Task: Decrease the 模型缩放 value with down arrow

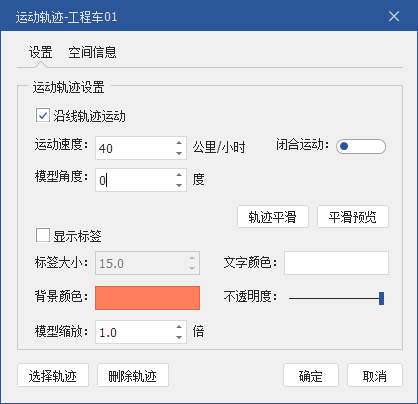Action: 179,337
